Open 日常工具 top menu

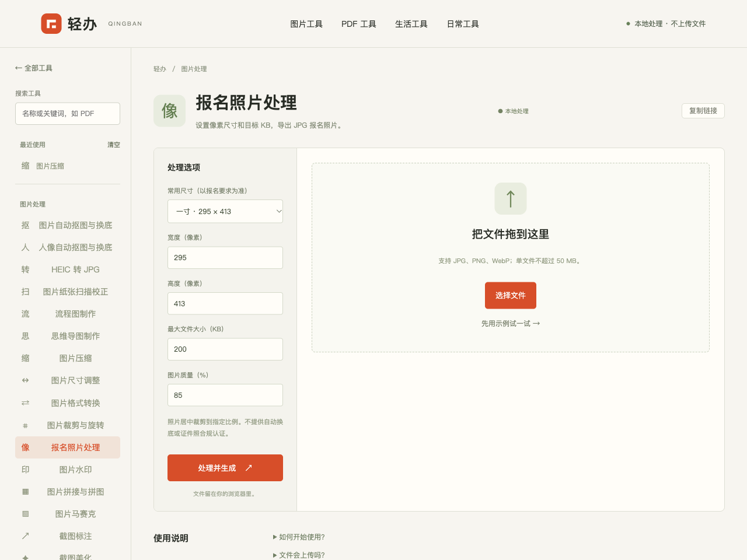coord(463,24)
